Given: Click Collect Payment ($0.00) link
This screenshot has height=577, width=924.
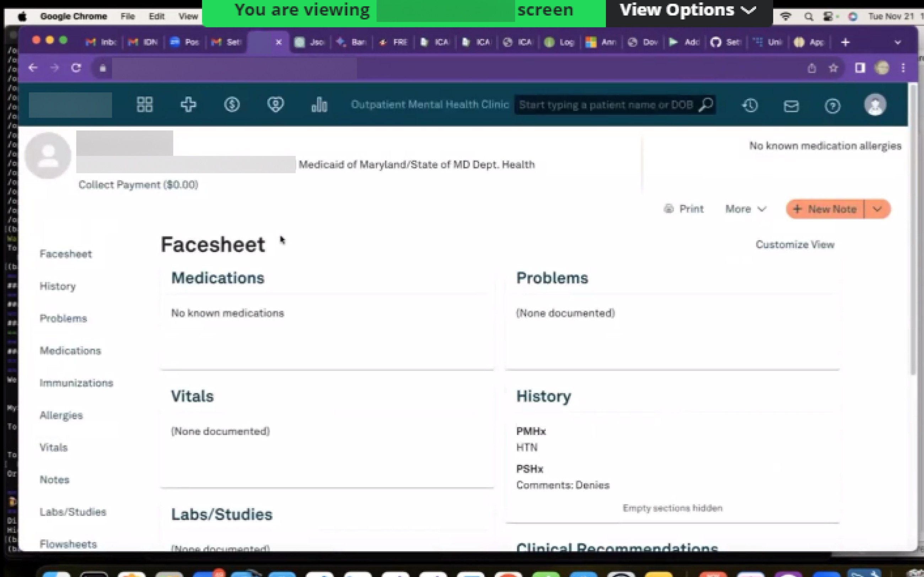Looking at the screenshot, I should [x=138, y=185].
